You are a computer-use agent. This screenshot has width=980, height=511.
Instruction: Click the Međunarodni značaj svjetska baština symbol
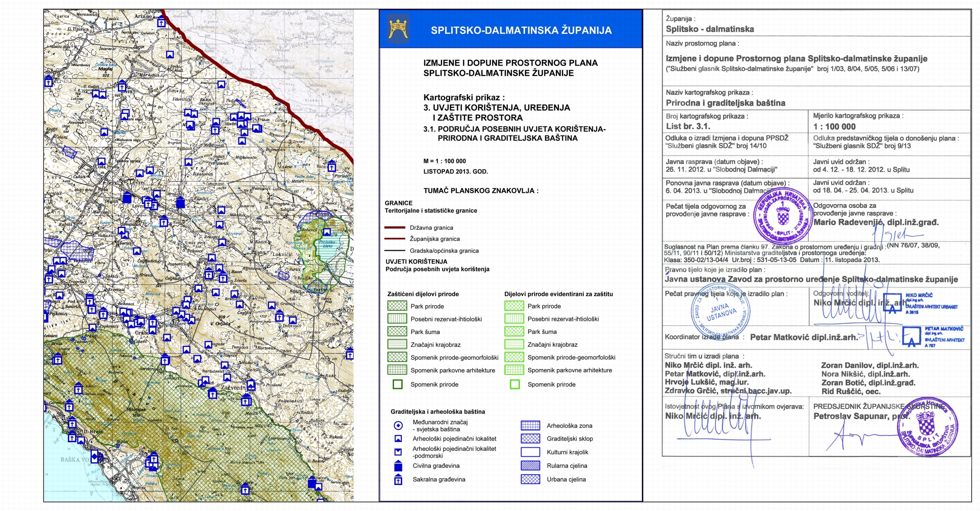pos(398,425)
